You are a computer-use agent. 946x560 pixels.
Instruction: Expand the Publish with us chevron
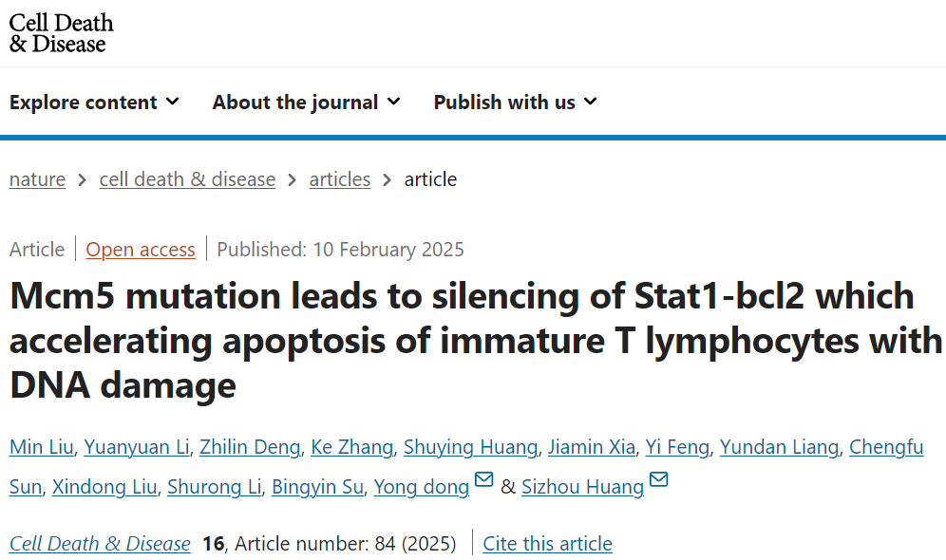[591, 102]
